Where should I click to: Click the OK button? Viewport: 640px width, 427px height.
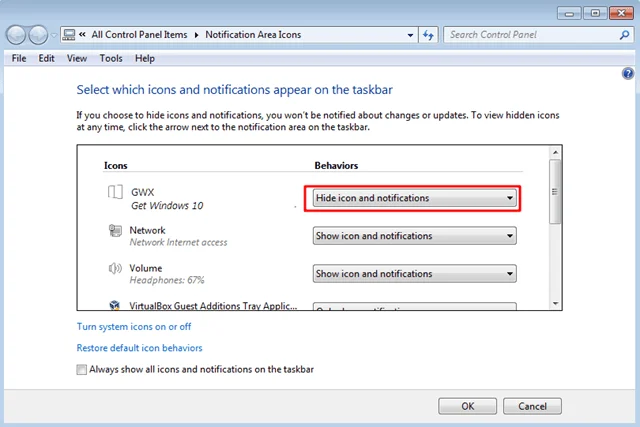(x=467, y=406)
